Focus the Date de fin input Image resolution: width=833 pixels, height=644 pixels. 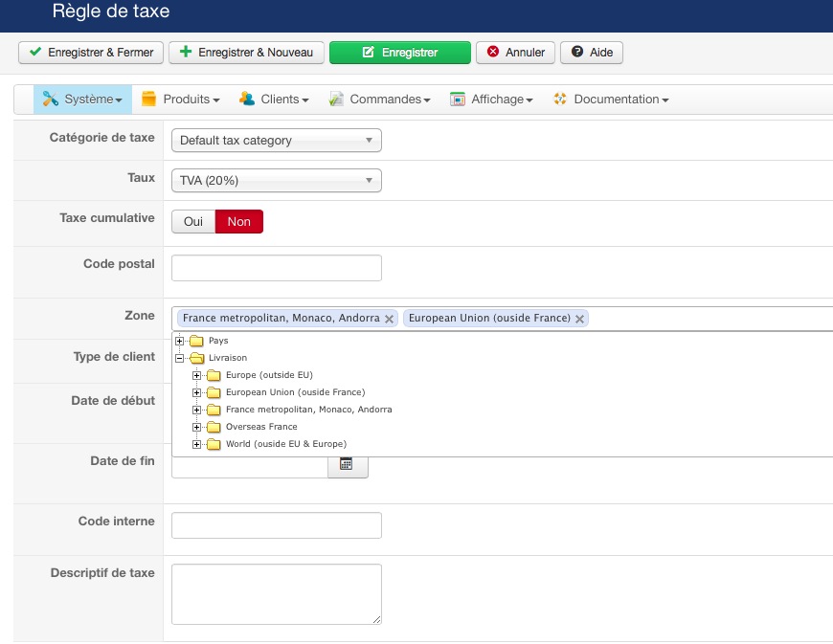250,467
